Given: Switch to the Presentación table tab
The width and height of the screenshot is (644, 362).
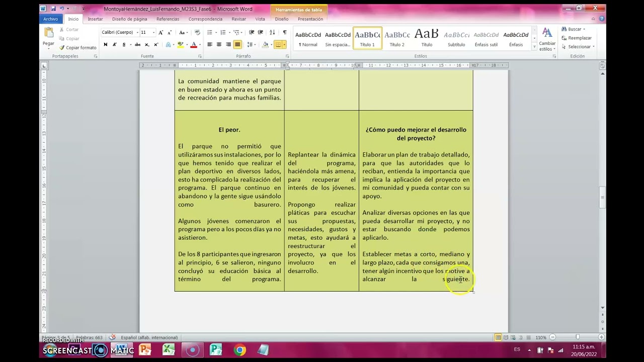Looking at the screenshot, I should (310, 19).
